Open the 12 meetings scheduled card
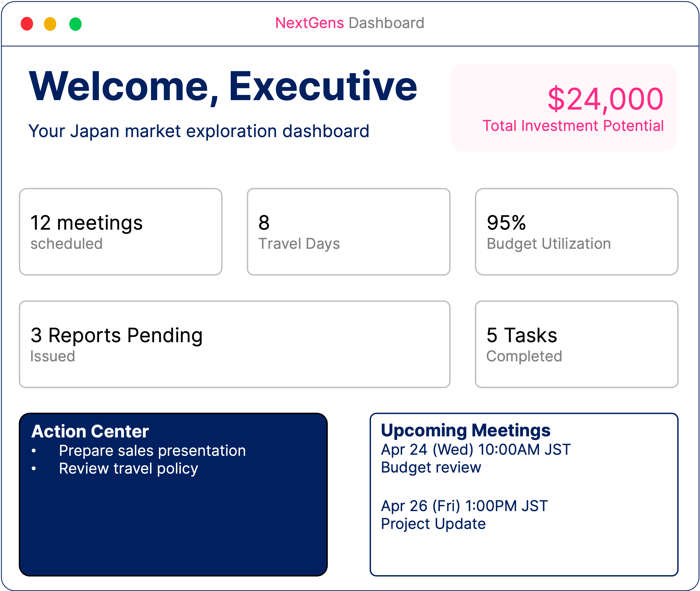This screenshot has height=591, width=700. (121, 232)
